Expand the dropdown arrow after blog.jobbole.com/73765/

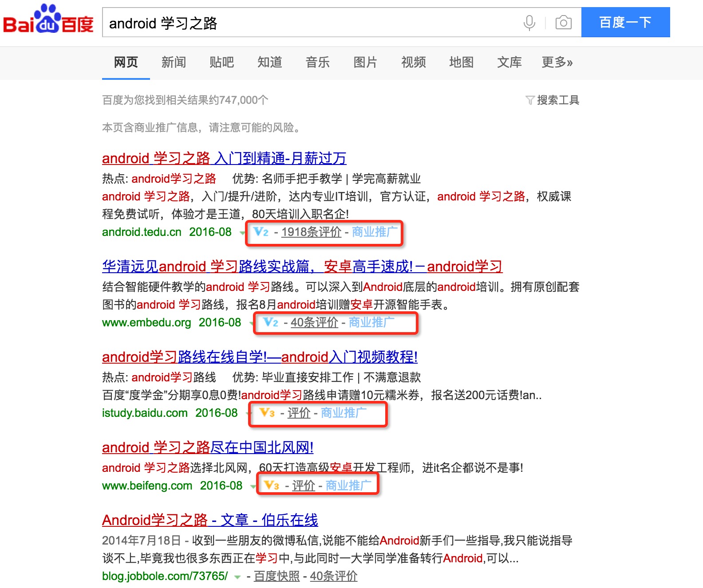pos(237,577)
